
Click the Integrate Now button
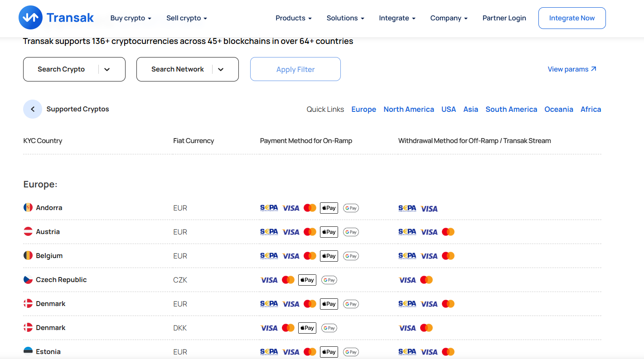tap(572, 18)
